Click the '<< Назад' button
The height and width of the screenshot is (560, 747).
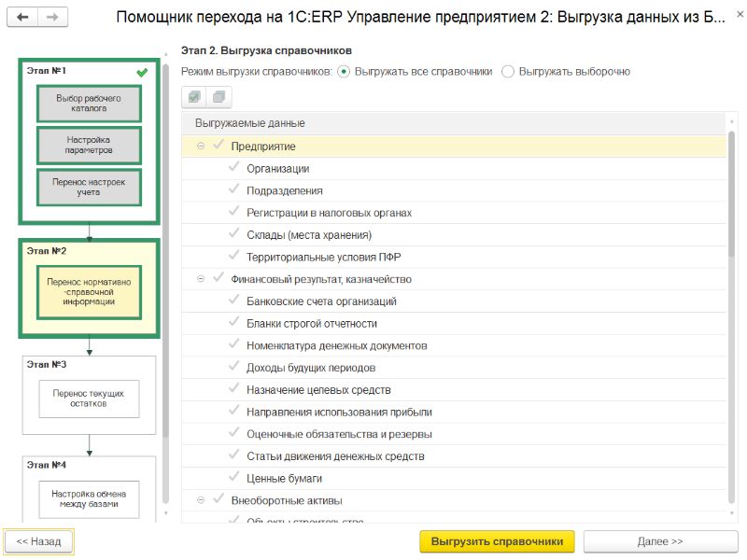pyautogui.click(x=38, y=542)
